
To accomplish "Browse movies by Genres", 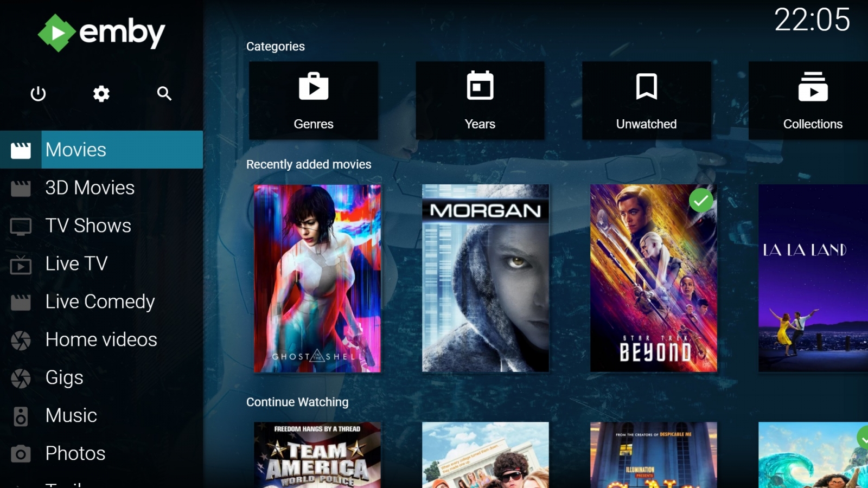I will pos(314,100).
